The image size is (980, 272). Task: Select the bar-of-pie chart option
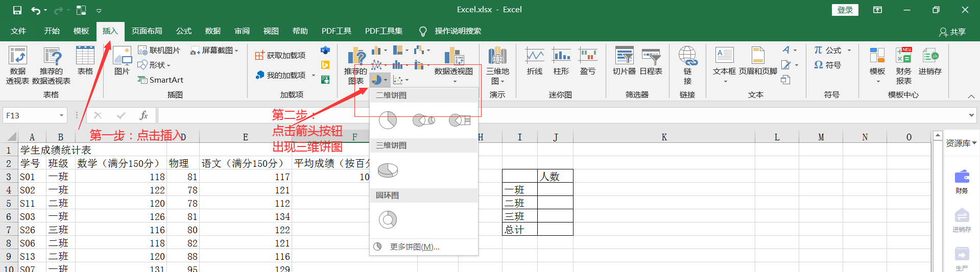459,120
